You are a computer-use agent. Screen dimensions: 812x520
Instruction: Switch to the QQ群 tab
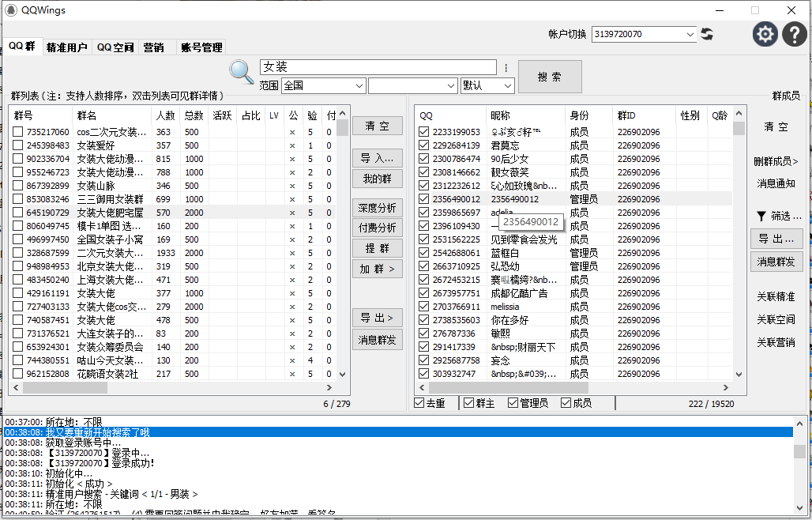[x=22, y=46]
